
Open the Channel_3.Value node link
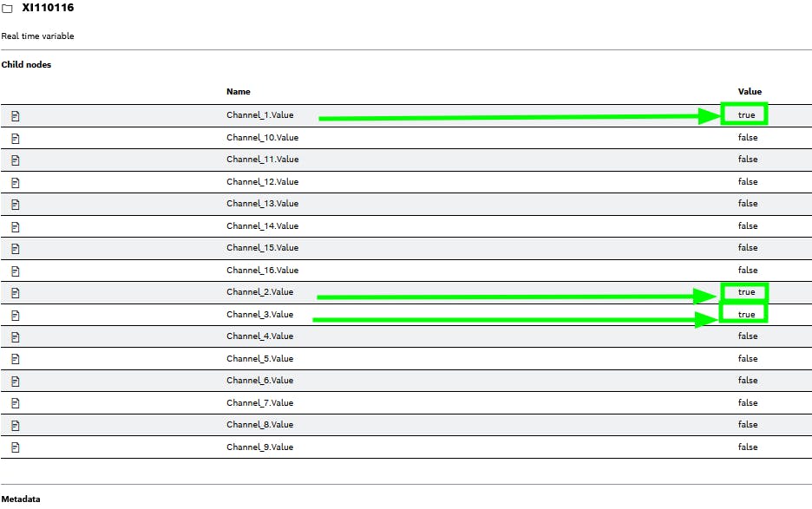260,315
